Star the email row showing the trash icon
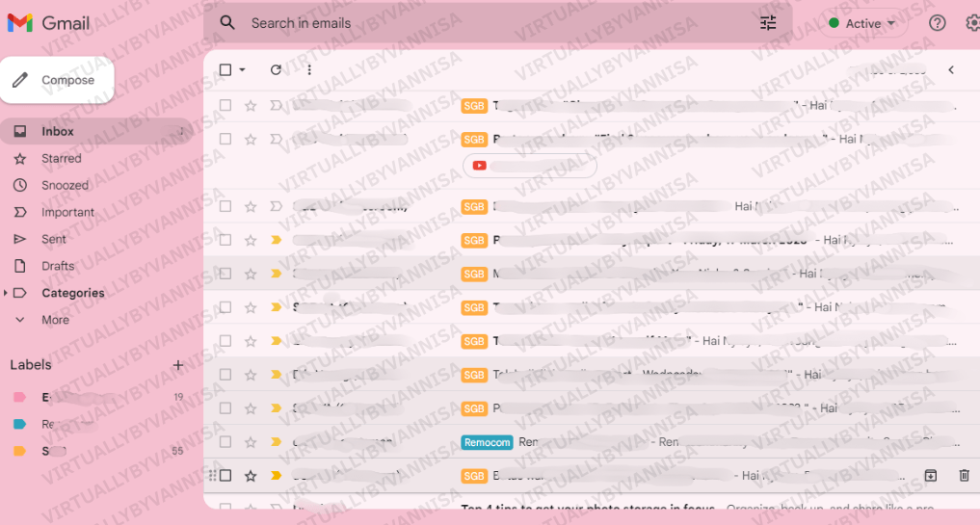Image resolution: width=980 pixels, height=525 pixels. click(251, 476)
